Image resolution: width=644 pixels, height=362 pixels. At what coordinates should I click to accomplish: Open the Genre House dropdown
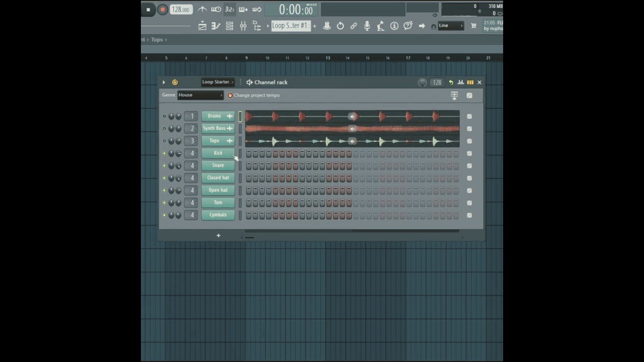pos(200,95)
